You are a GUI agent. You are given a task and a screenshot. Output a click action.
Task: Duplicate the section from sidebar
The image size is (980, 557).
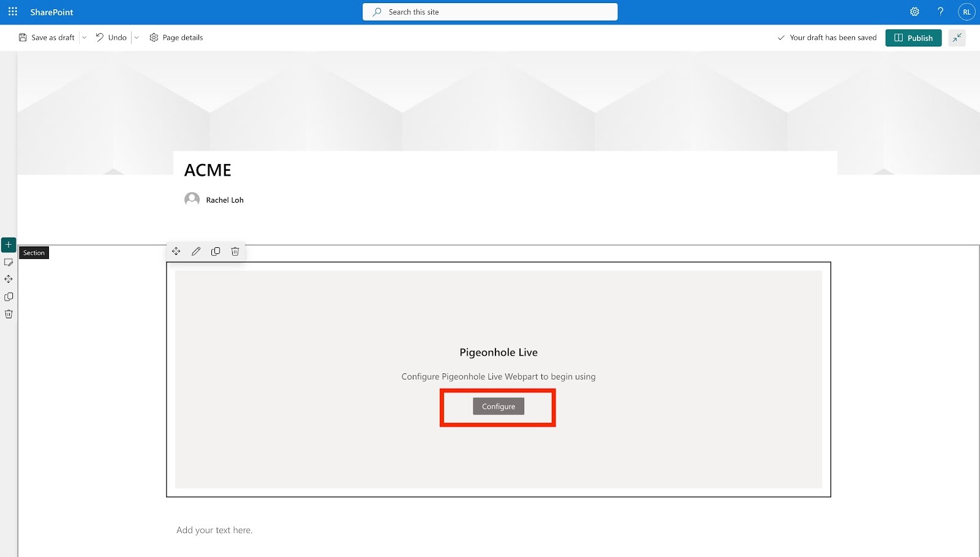[9, 297]
